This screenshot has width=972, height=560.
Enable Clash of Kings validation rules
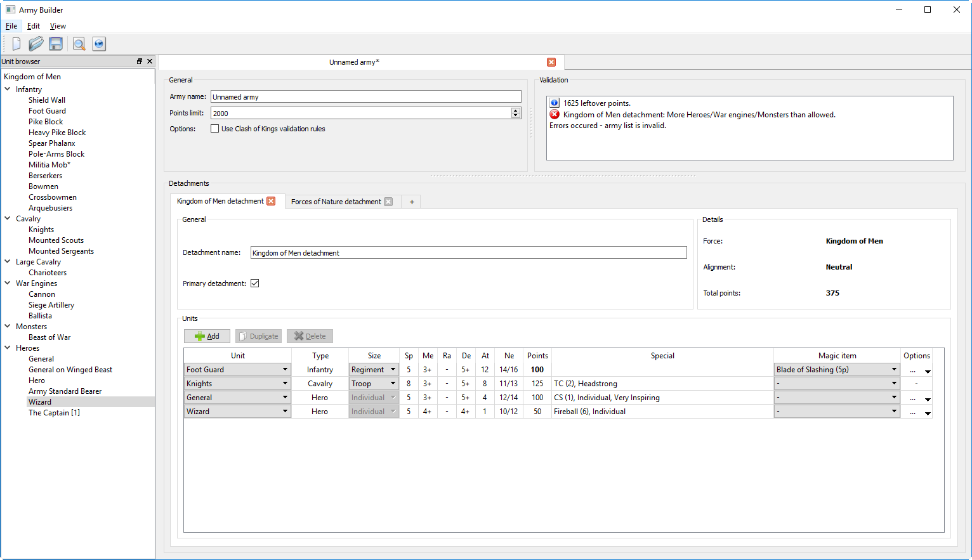[214, 129]
